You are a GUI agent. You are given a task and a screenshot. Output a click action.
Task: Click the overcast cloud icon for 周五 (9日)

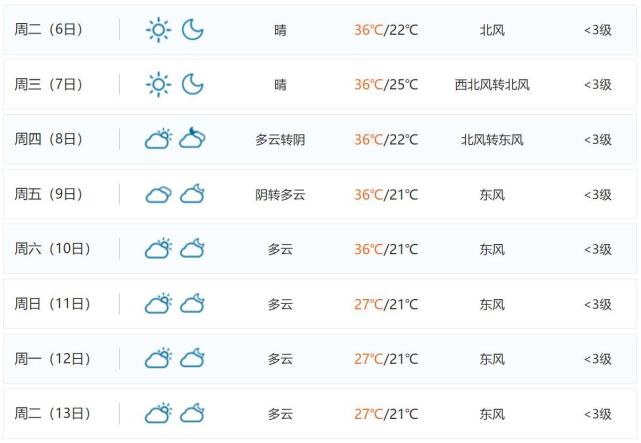[159, 195]
